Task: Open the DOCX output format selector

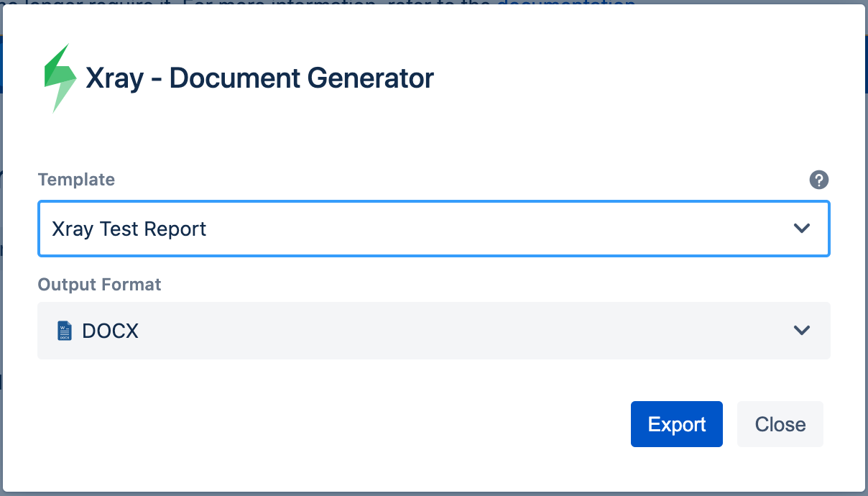Action: click(x=434, y=331)
